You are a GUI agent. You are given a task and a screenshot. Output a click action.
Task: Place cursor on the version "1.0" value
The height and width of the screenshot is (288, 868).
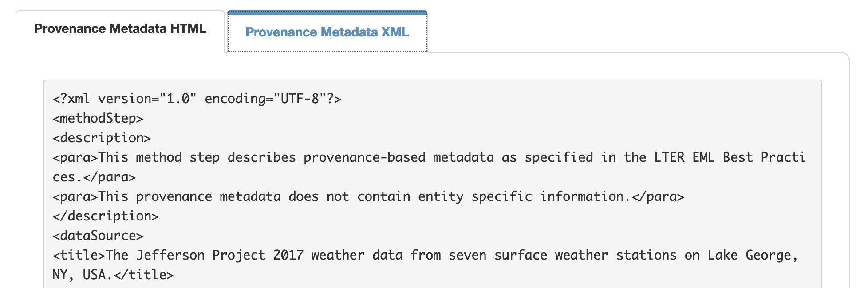tap(178, 99)
